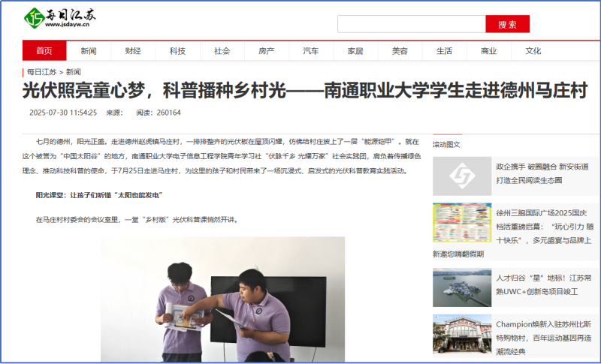Click the 新闻 breadcrumb link
Screen dimensions: 601x364
[74, 72]
